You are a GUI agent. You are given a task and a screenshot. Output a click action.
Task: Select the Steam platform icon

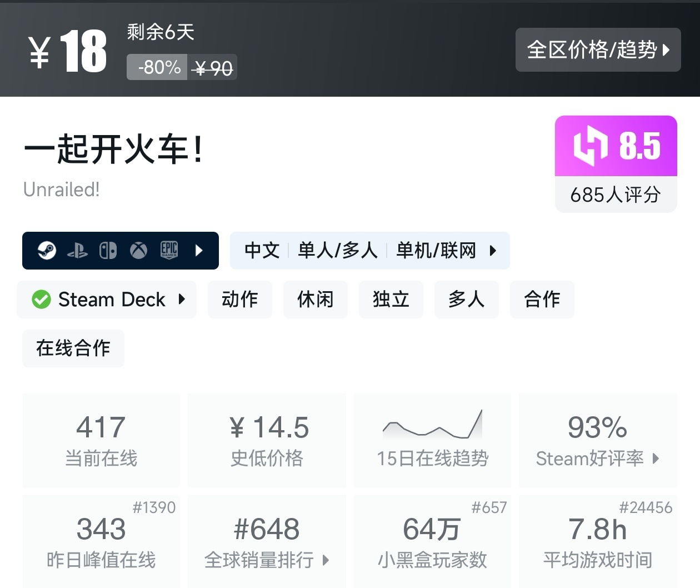[47, 251]
